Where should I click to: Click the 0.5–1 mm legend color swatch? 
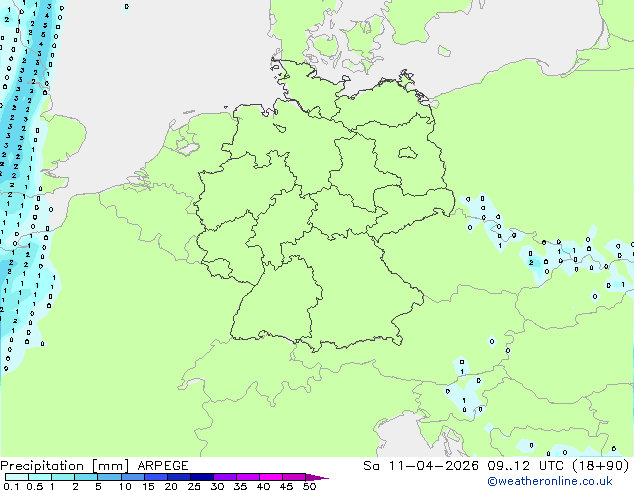(40, 477)
